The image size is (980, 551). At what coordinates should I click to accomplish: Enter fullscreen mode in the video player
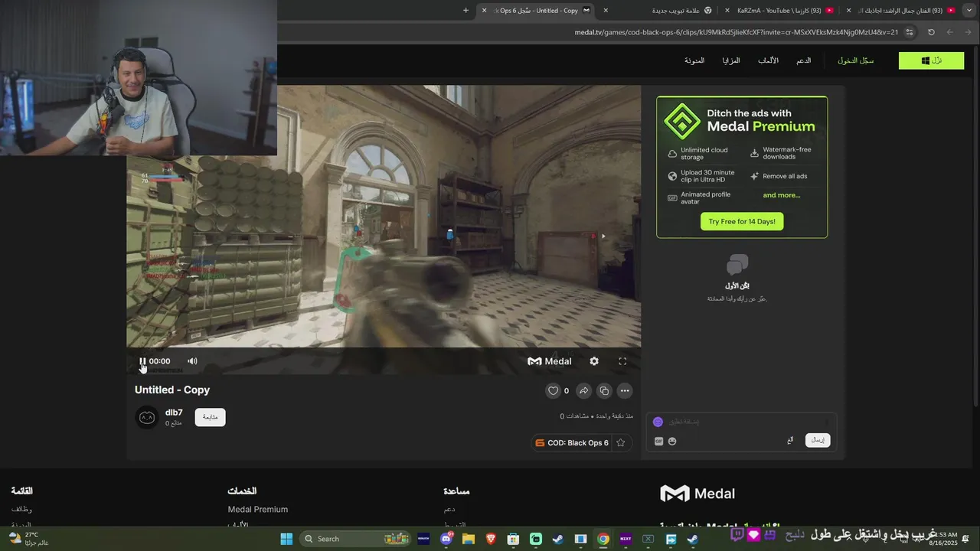point(622,361)
